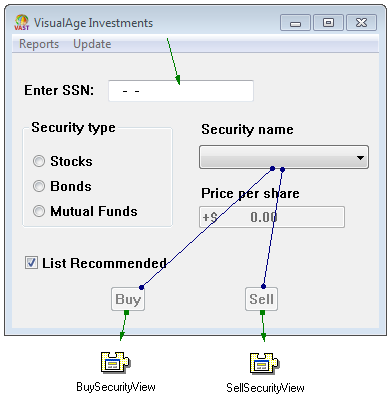Click into the Enter SSN field

[x=181, y=90]
